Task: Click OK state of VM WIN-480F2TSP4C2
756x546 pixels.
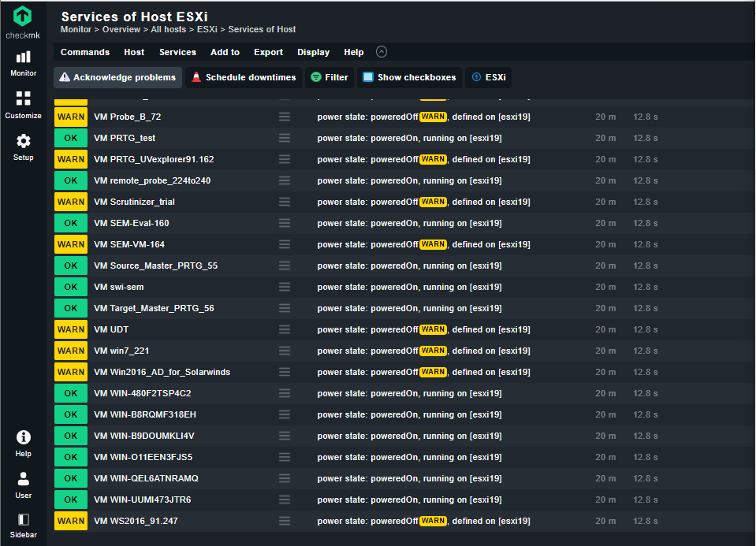Action: (71, 393)
